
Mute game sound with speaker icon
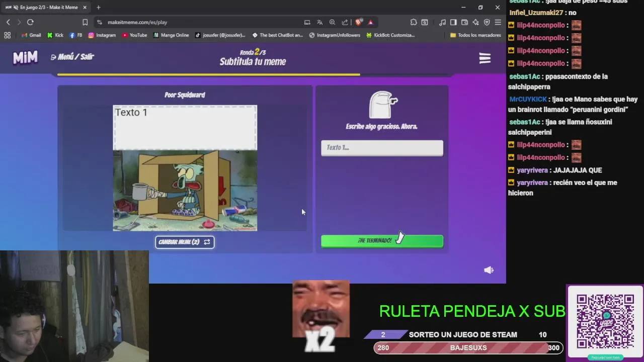[489, 270]
